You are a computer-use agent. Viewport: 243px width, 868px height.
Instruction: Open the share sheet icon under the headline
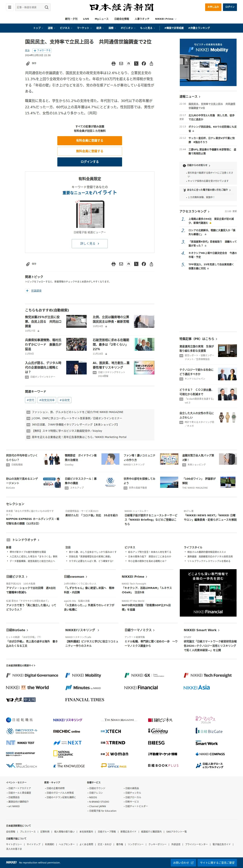point(151,63)
